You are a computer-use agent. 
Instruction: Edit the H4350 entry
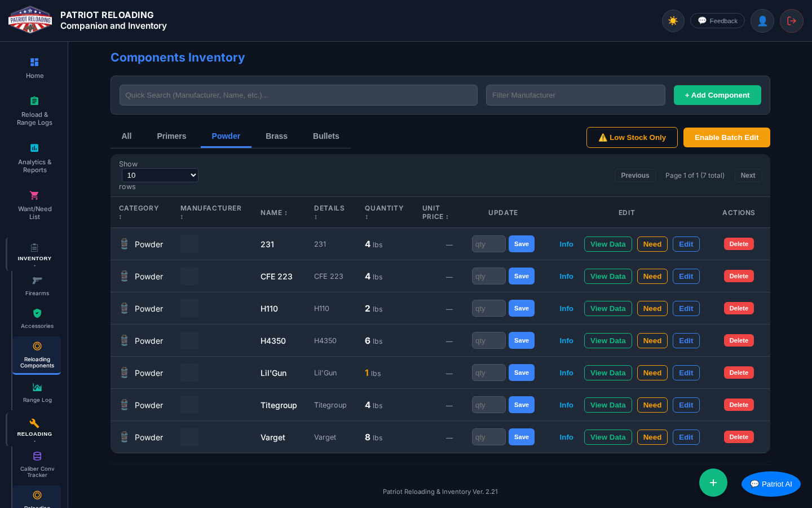(x=686, y=340)
